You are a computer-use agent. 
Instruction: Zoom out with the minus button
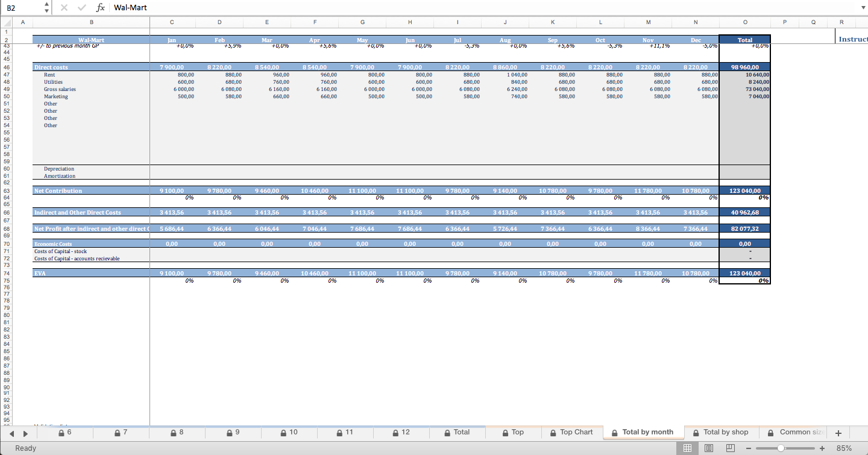tap(749, 448)
